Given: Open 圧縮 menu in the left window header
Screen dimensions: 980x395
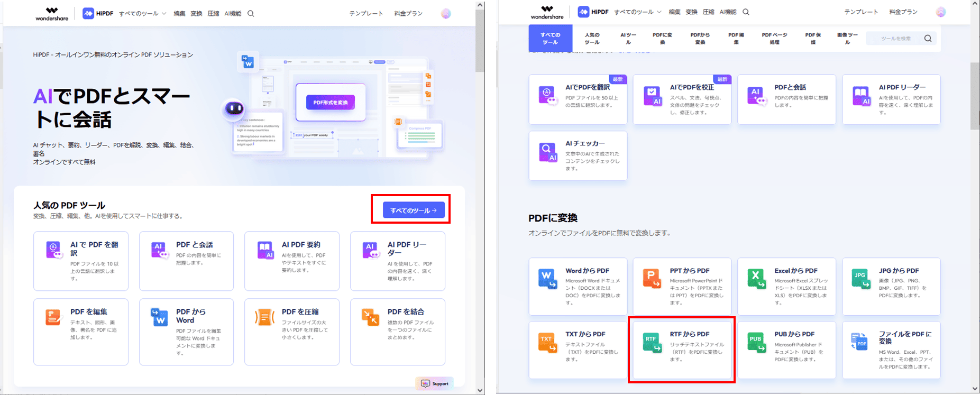Looking at the screenshot, I should (x=213, y=13).
